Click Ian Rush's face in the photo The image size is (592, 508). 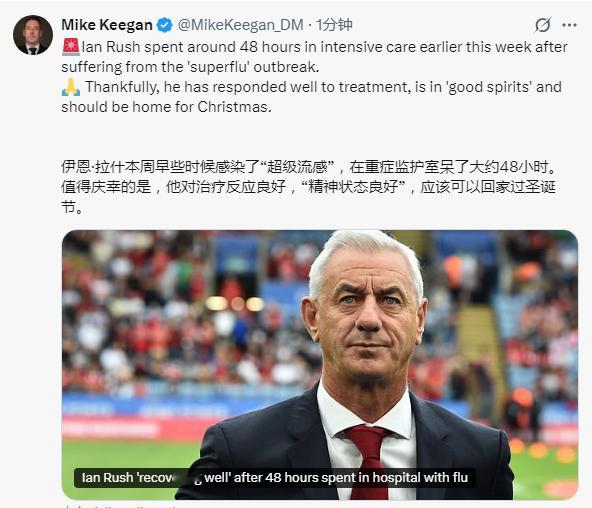point(365,317)
